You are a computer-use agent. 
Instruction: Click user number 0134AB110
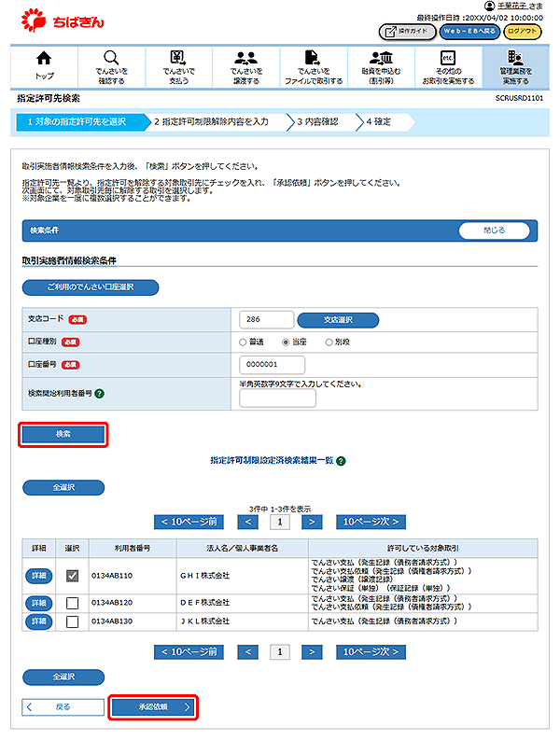pyautogui.click(x=112, y=576)
